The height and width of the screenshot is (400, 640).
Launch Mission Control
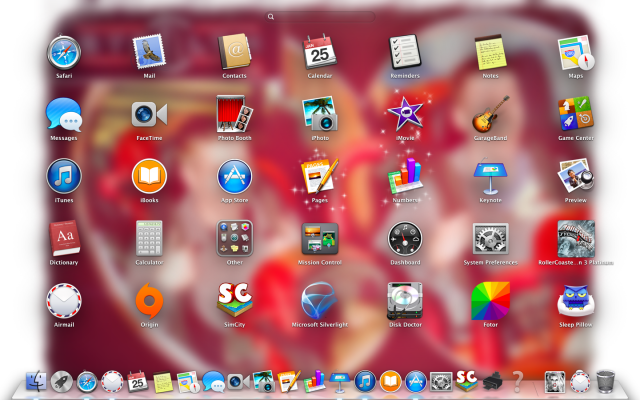[x=320, y=238]
